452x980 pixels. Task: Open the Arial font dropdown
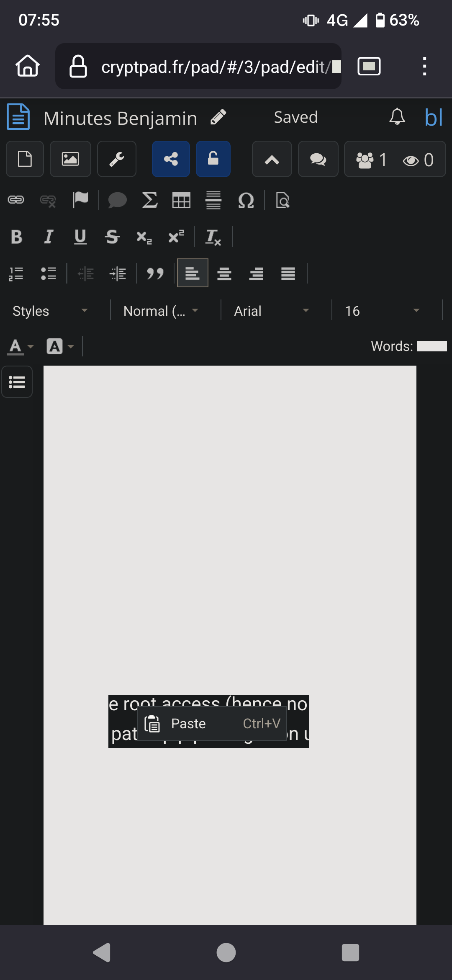(271, 311)
